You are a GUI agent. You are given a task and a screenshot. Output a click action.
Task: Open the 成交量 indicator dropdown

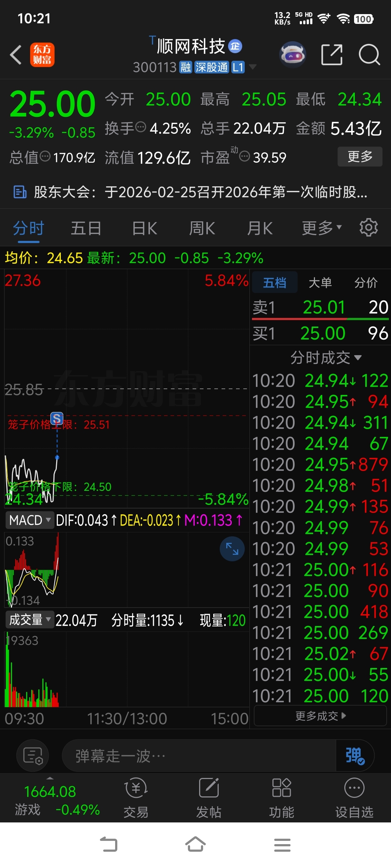[30, 620]
